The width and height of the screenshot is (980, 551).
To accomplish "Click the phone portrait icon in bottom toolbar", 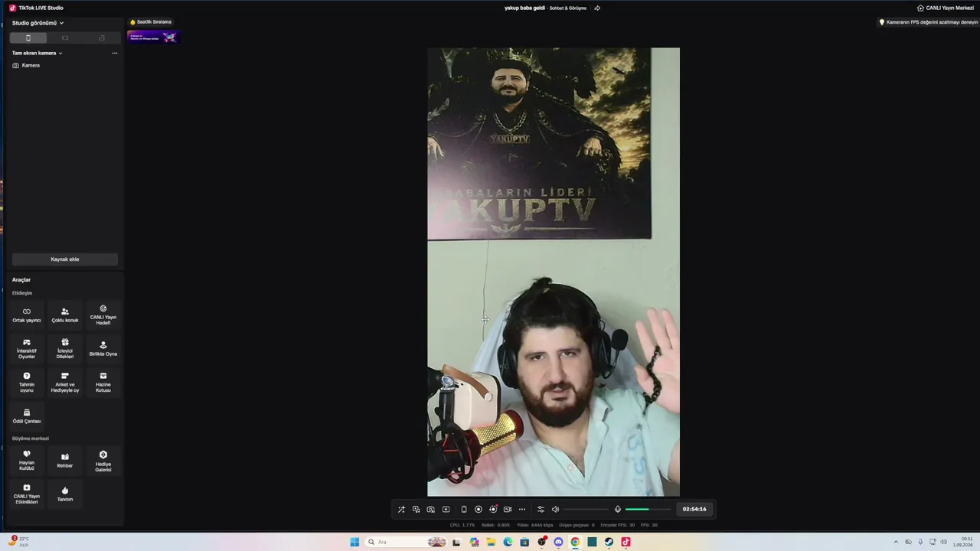I will 463,509.
